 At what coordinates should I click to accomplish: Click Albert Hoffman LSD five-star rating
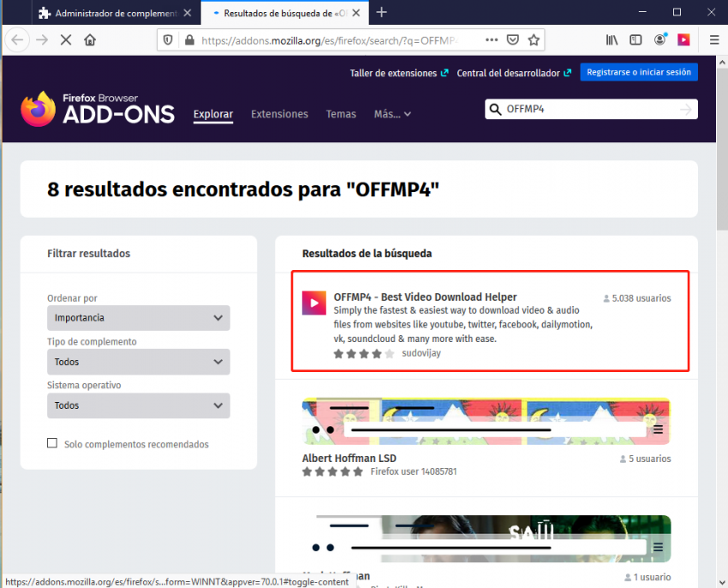tap(332, 471)
